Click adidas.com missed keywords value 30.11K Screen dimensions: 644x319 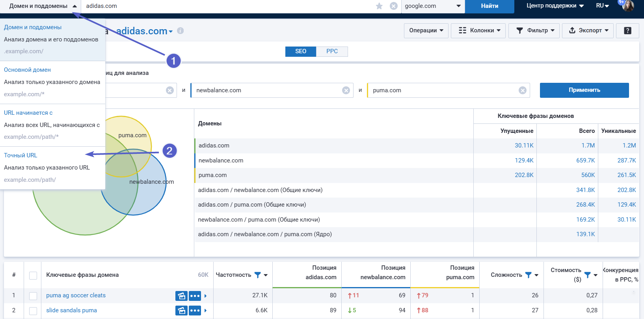tap(524, 146)
